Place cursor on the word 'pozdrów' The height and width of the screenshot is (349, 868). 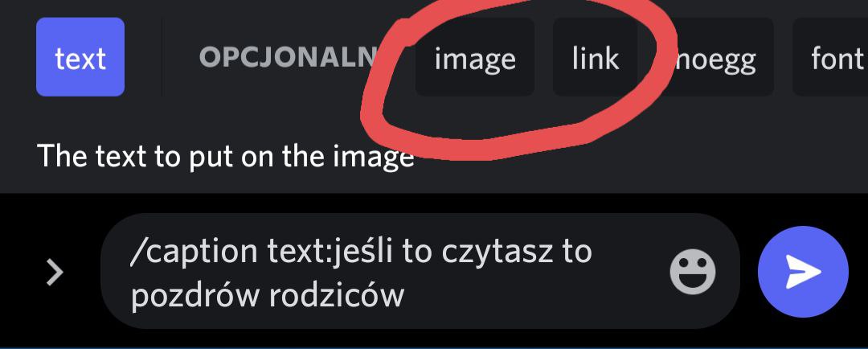point(195,296)
